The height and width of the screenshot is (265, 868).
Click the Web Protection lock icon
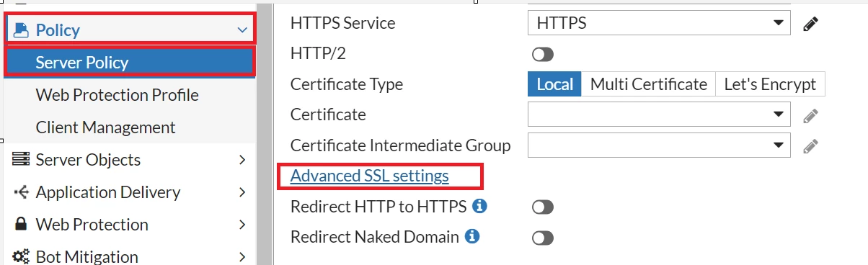coord(21,224)
